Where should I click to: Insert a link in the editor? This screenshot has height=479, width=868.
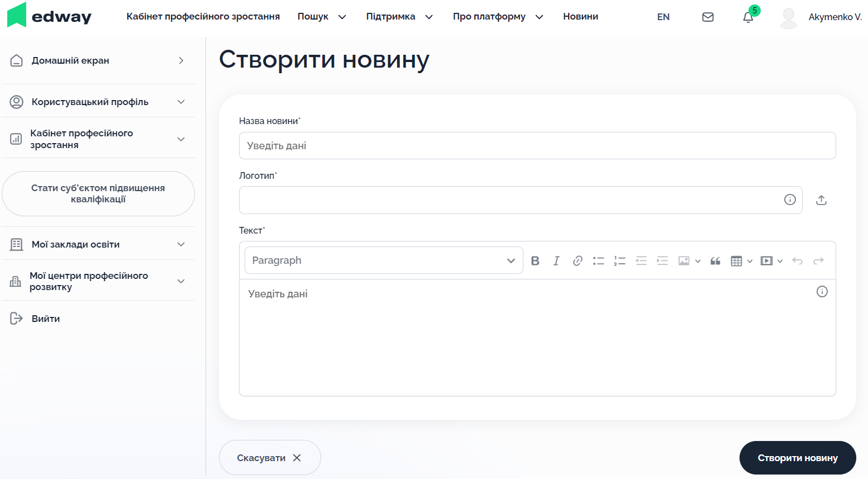point(578,260)
